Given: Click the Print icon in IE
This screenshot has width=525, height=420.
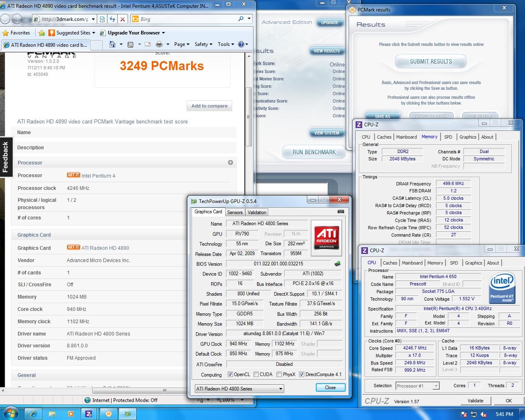Looking at the screenshot, I should 159,44.
